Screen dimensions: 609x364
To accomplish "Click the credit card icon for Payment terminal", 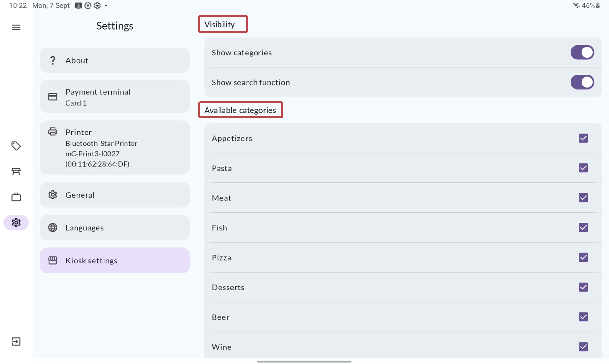I will tap(53, 97).
